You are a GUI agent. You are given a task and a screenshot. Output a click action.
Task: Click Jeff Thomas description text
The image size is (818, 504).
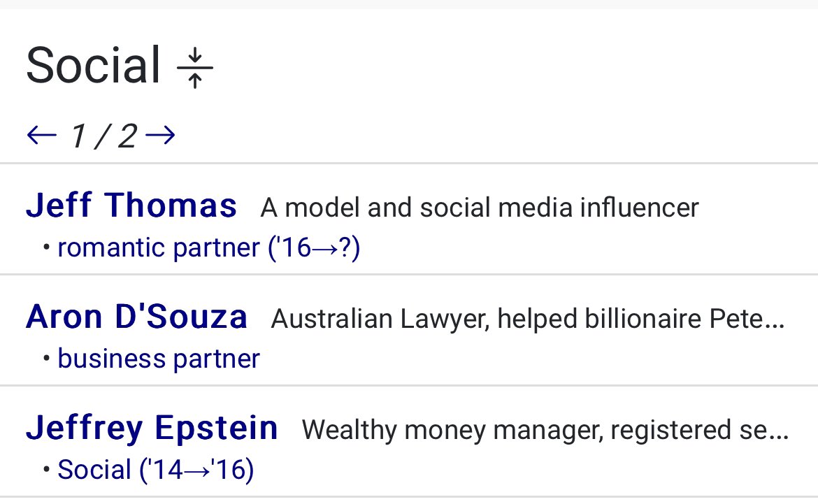479,208
